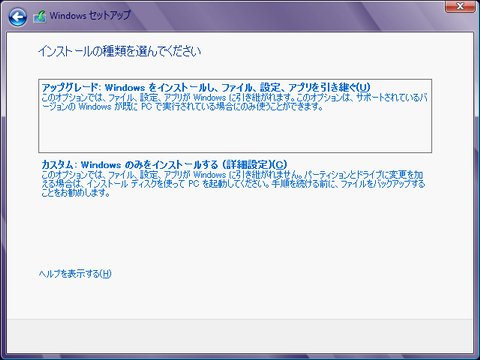
Task: Click the blank white area below the custom option
Action: point(240,233)
